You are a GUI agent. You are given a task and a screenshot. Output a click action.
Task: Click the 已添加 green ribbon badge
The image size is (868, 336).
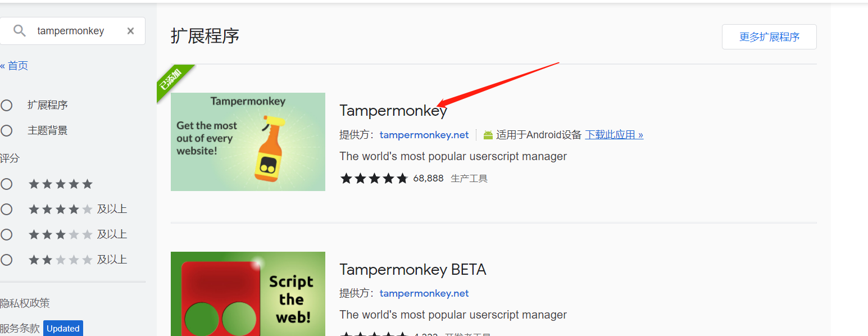point(172,80)
